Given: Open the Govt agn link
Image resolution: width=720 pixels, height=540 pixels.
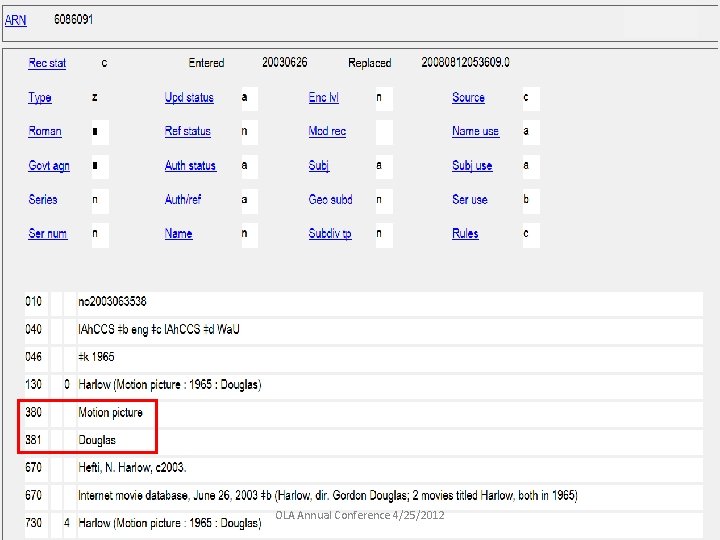Looking at the screenshot, I should [x=49, y=166].
